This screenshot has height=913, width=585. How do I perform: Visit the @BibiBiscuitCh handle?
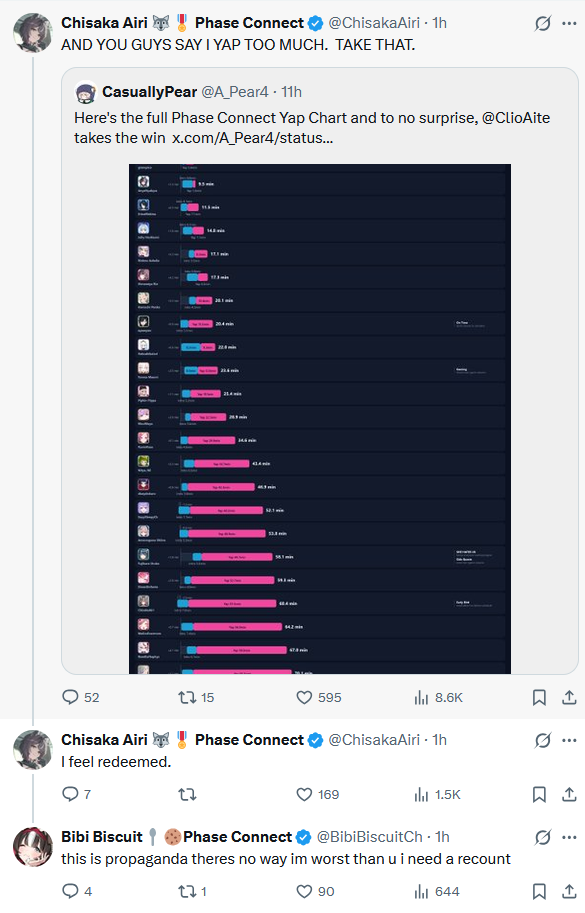(369, 837)
